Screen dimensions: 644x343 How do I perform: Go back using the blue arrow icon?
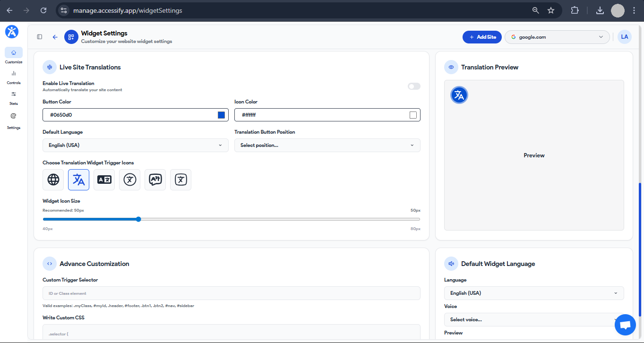55,37
